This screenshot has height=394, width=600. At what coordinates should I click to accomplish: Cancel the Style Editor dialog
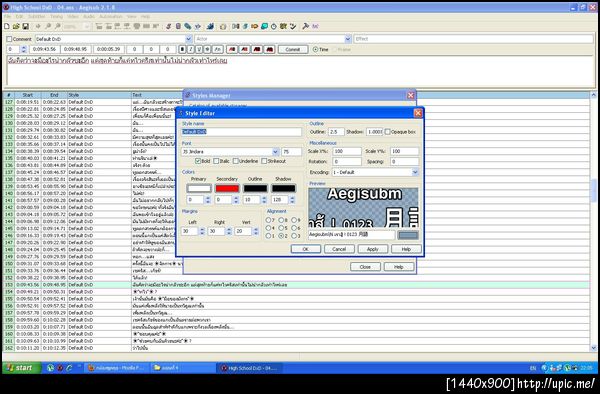click(x=339, y=249)
